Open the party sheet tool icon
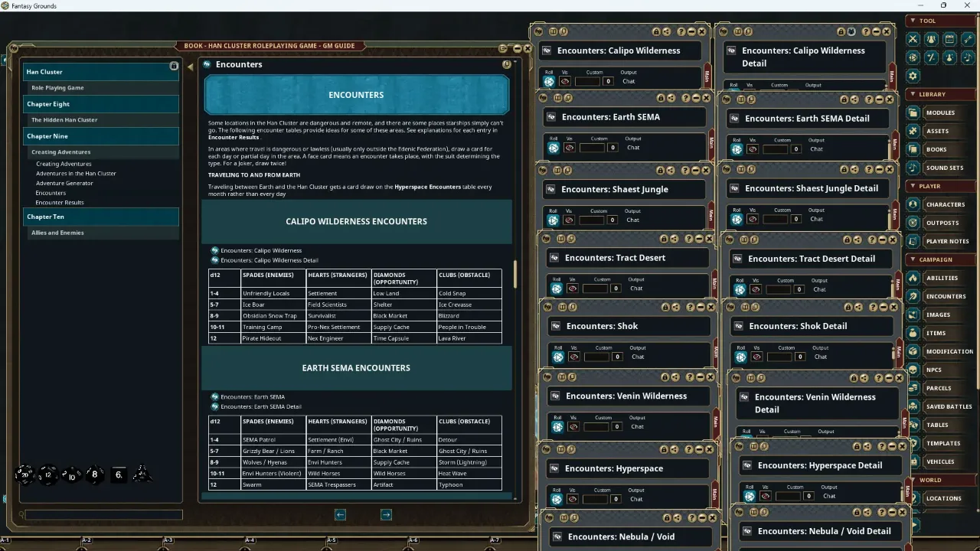This screenshot has height=551, width=980. pyautogui.click(x=931, y=39)
